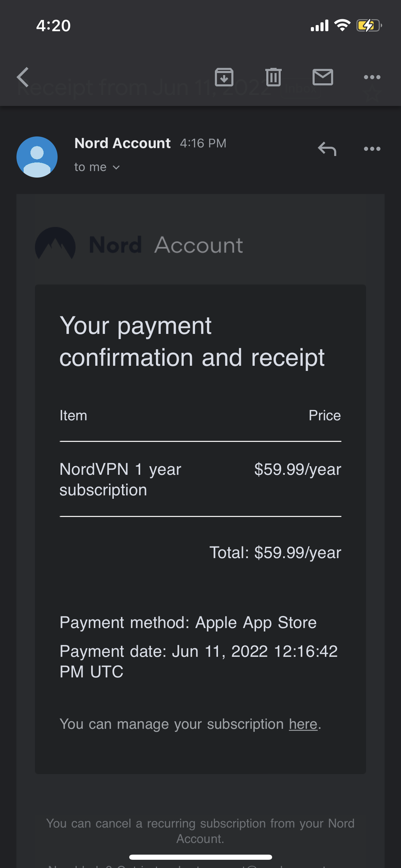Open message options beside reply arrow
The image size is (401, 868).
372,149
